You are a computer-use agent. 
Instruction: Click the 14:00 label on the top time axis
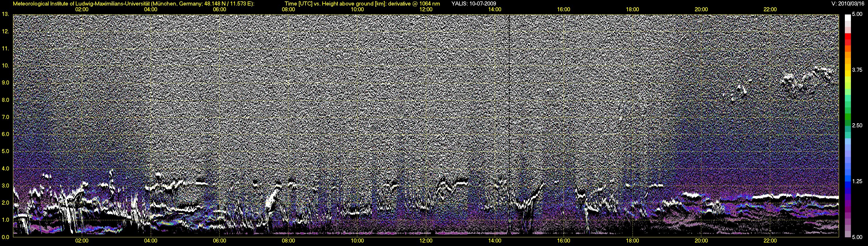click(x=495, y=10)
